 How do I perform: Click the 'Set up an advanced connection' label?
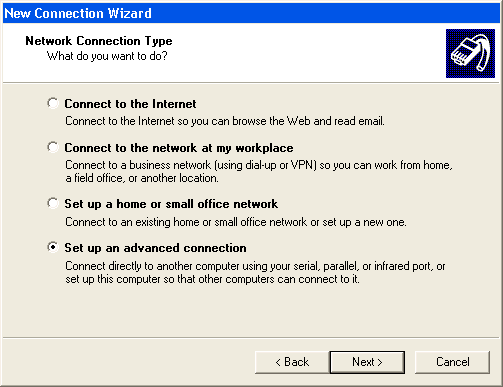coord(155,248)
